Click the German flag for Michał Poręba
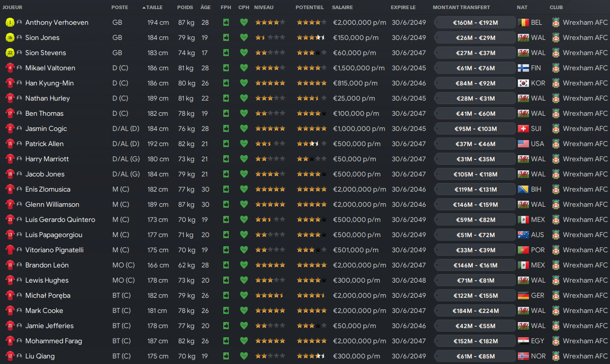Image resolution: width=610 pixels, height=364 pixels. pos(523,295)
